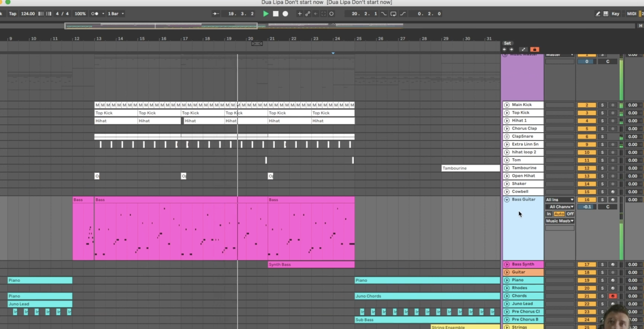Screen dimensions: 644x329
Task: Unfold the Main Kick track
Action: 507,105
